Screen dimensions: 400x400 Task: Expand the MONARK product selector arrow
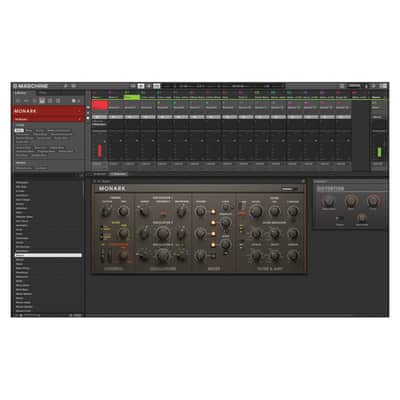tap(79, 111)
